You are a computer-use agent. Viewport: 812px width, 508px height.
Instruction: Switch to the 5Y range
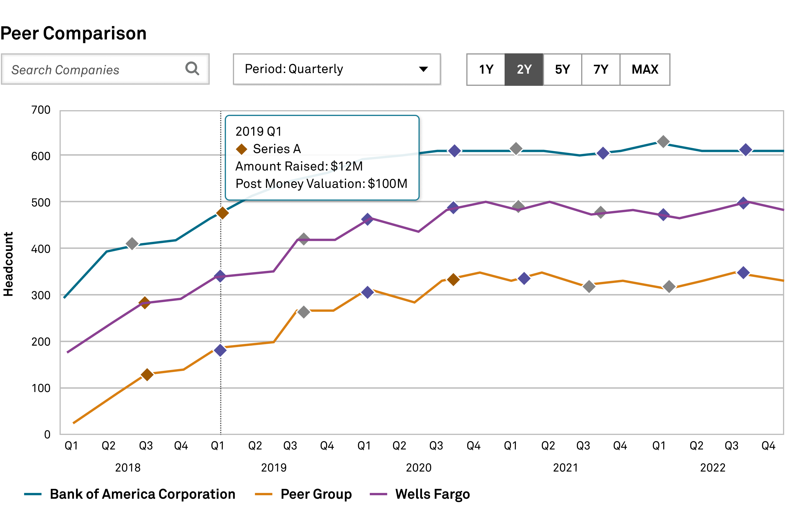[562, 70]
